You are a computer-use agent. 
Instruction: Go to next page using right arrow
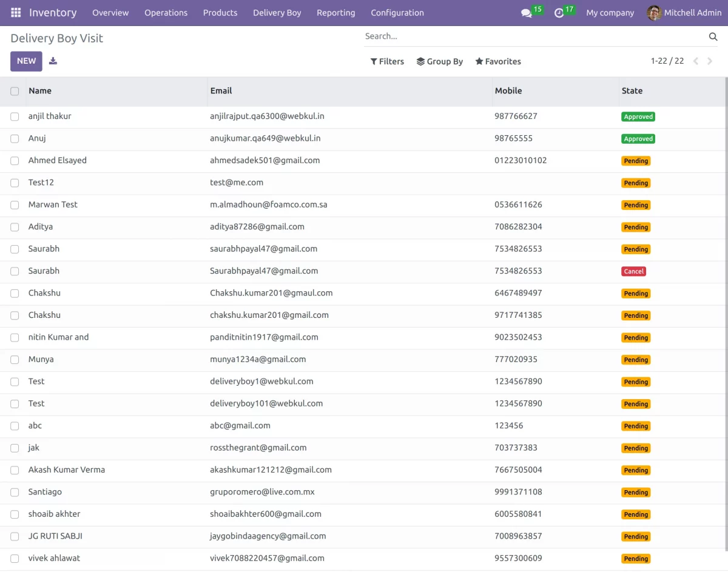tap(710, 61)
